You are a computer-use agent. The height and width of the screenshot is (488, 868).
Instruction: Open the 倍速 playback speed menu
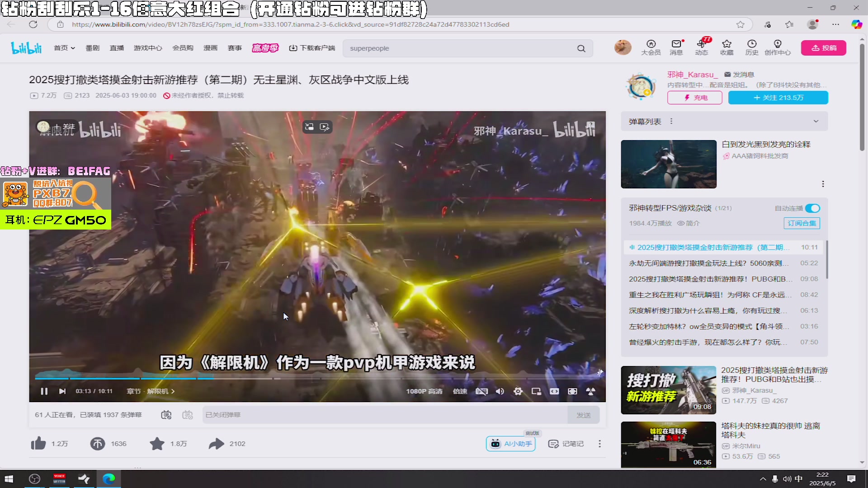coord(460,391)
